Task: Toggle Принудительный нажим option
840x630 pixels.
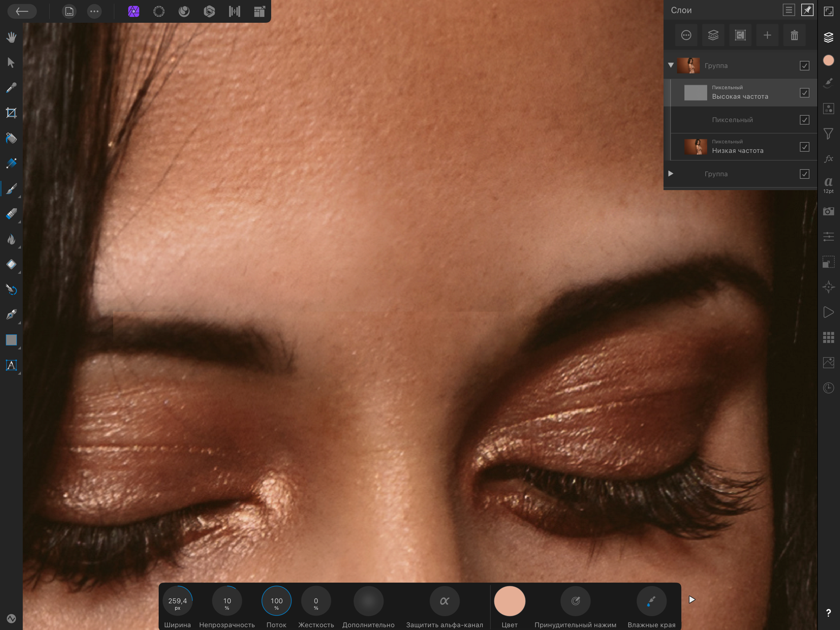Action: pyautogui.click(x=575, y=601)
